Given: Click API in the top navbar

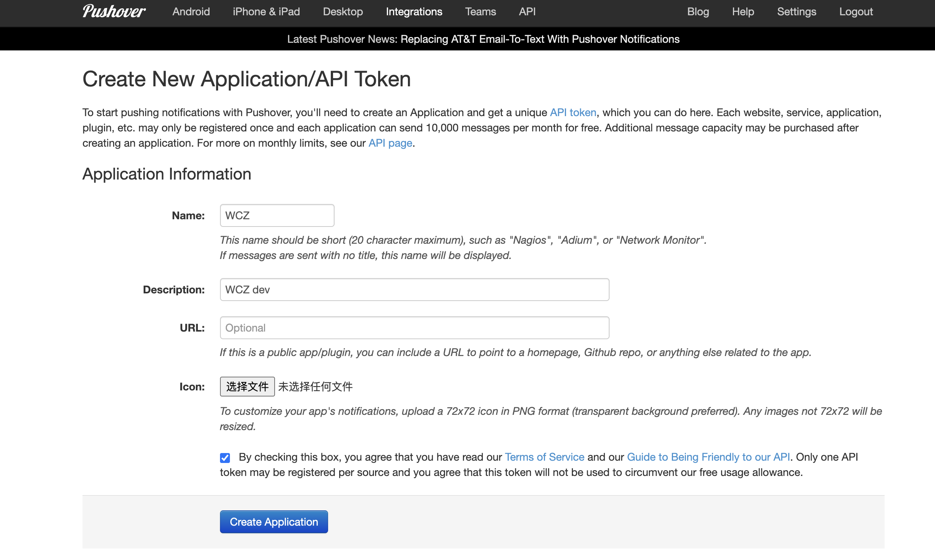Looking at the screenshot, I should tap(527, 11).
